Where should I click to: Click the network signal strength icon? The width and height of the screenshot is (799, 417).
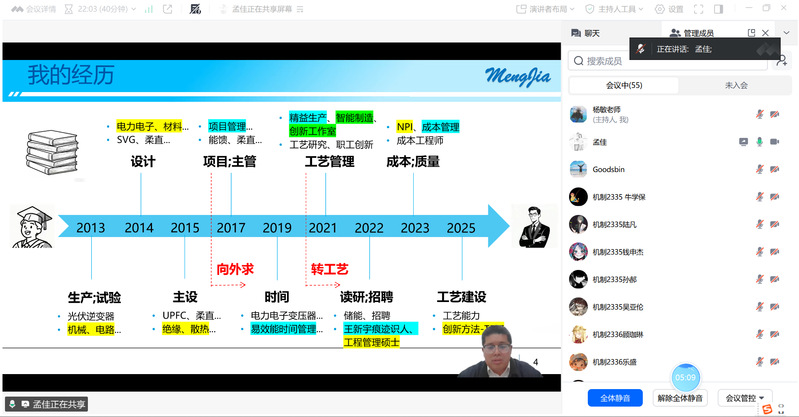[148, 8]
